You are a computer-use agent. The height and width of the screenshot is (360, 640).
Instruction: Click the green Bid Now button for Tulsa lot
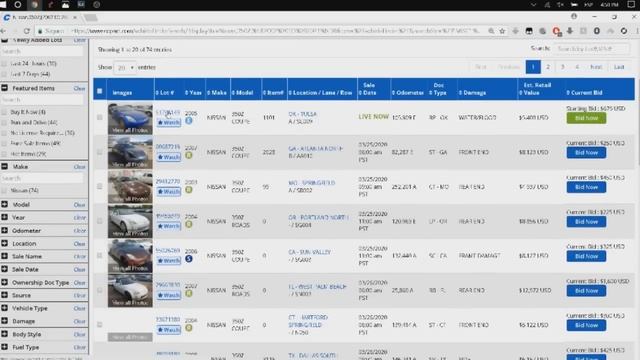586,118
